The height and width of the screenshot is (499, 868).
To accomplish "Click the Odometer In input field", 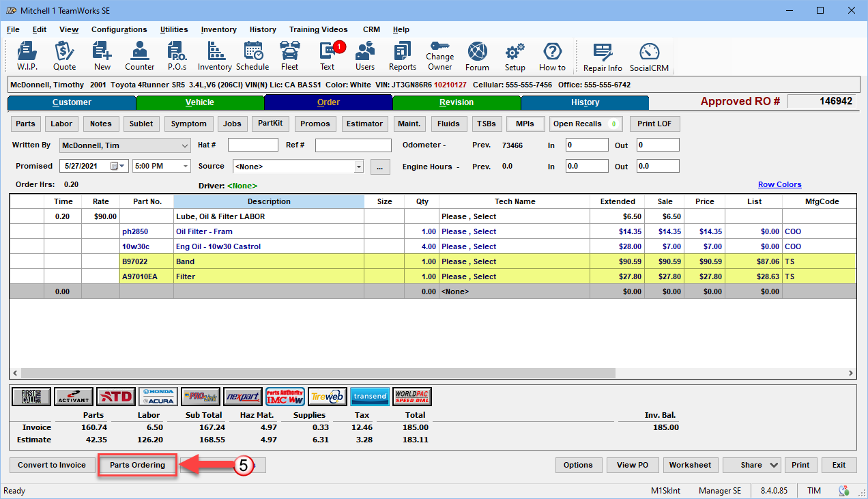I will [x=586, y=145].
